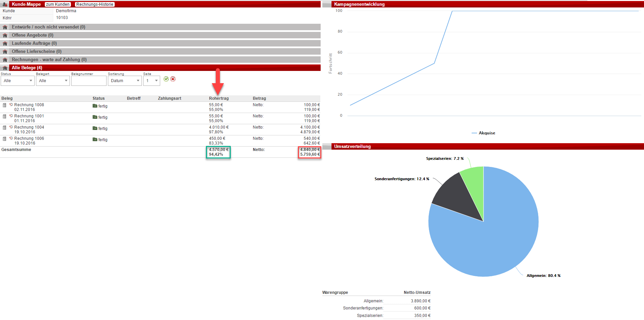Click into the Belegnummer input field

click(89, 81)
